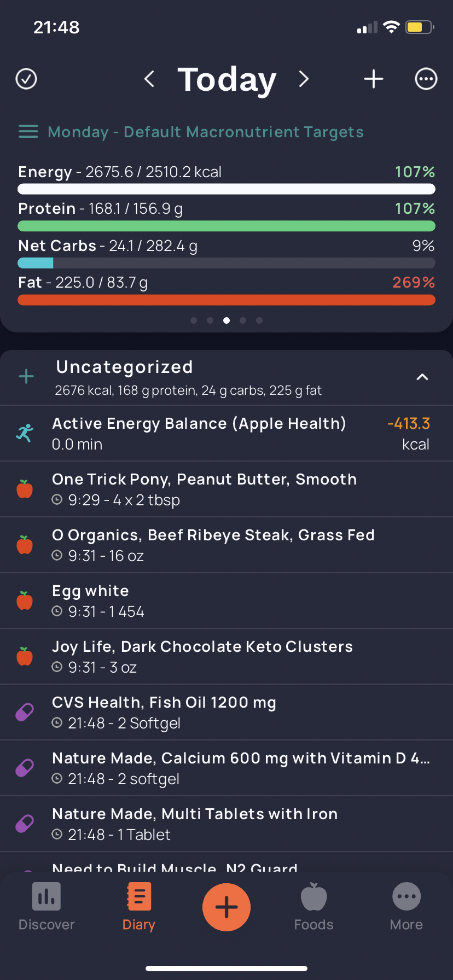453x980 pixels.
Task: Go to next day with right arrow
Action: pos(304,79)
